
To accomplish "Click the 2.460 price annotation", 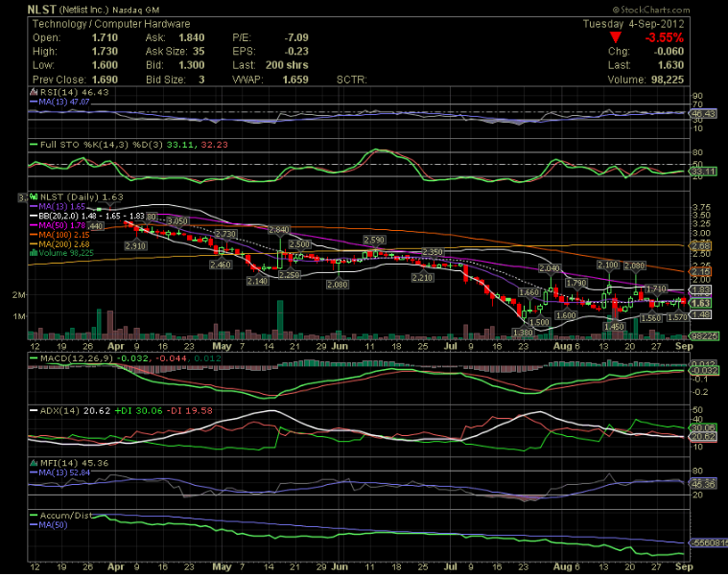I will pos(221,265).
